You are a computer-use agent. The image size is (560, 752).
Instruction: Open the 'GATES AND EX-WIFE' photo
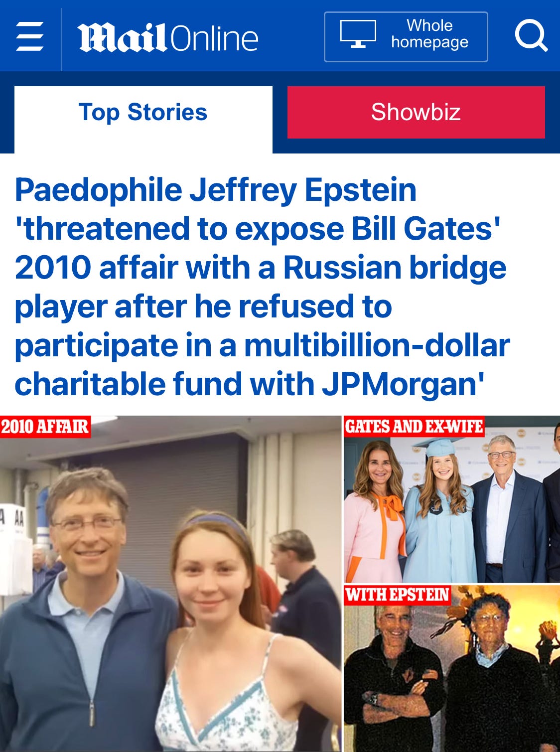click(x=452, y=499)
